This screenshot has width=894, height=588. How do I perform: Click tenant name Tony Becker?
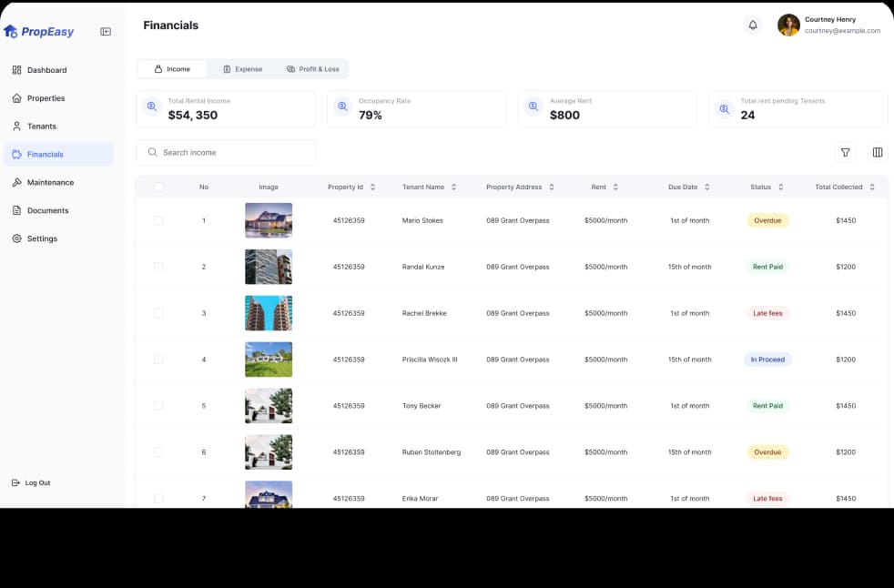pos(422,406)
